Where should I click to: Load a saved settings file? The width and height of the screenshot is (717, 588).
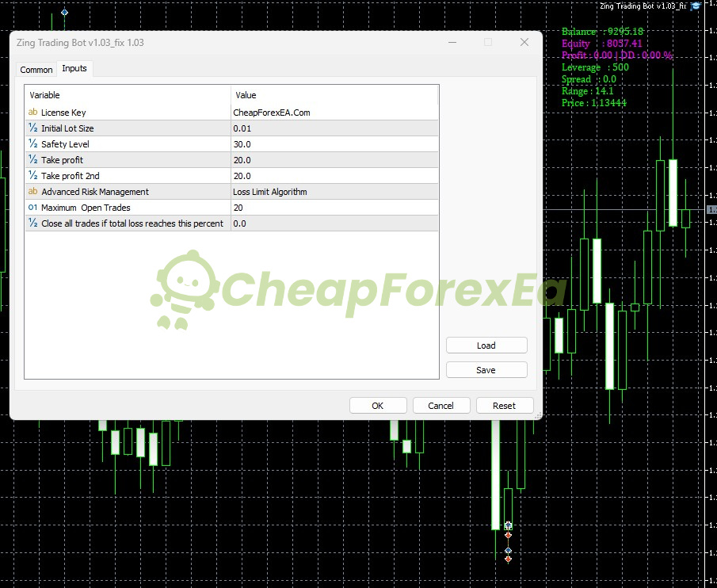(x=486, y=346)
